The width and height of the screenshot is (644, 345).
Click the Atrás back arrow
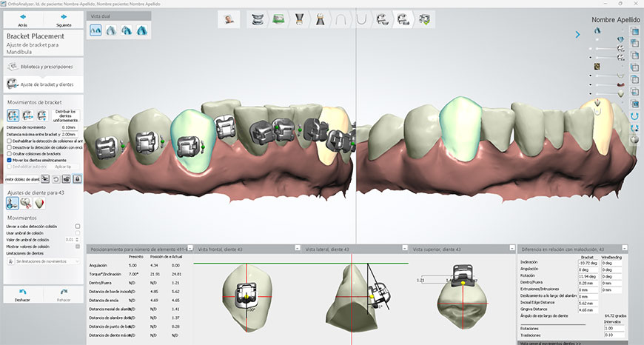(22, 15)
